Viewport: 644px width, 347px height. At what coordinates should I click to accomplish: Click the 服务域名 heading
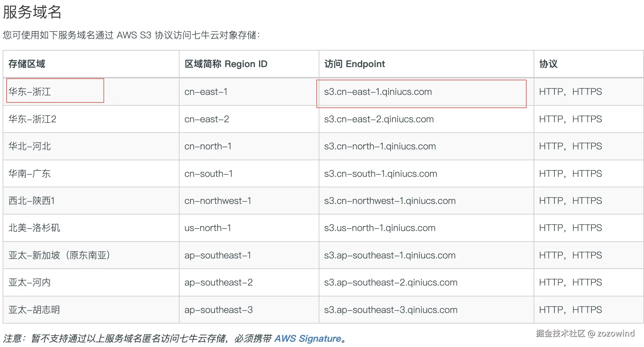click(x=32, y=12)
